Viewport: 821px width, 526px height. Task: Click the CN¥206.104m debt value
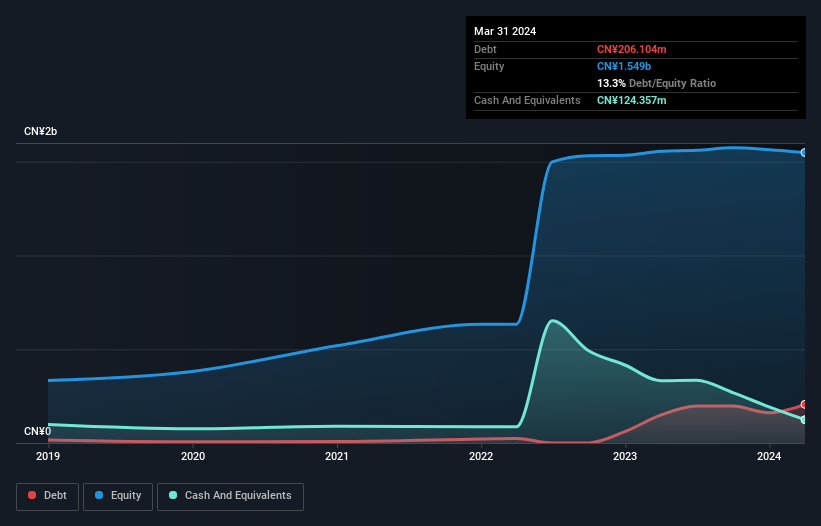click(x=631, y=49)
